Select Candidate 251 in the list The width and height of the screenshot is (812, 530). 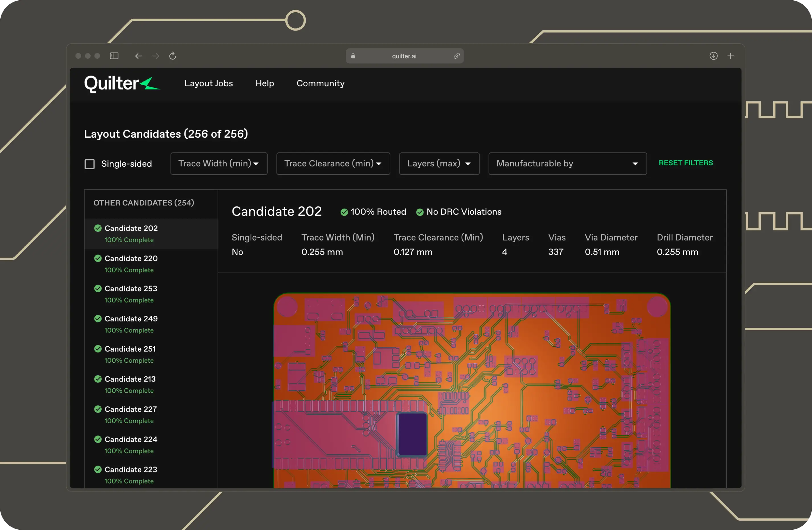(151, 354)
